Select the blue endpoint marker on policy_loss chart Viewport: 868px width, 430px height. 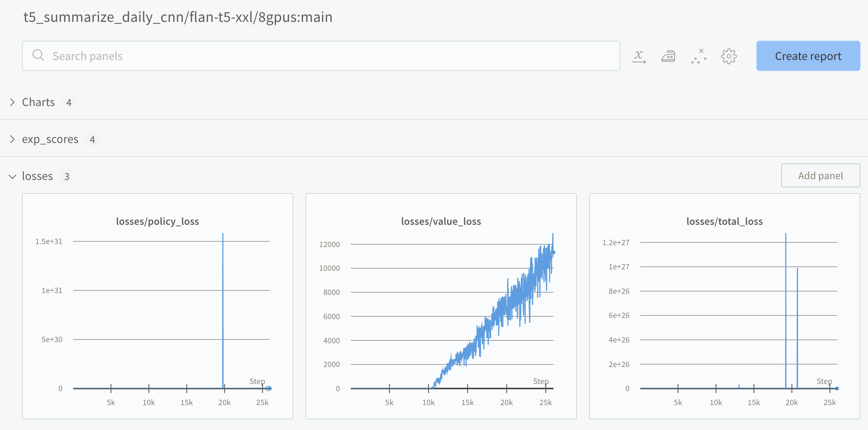(x=268, y=388)
